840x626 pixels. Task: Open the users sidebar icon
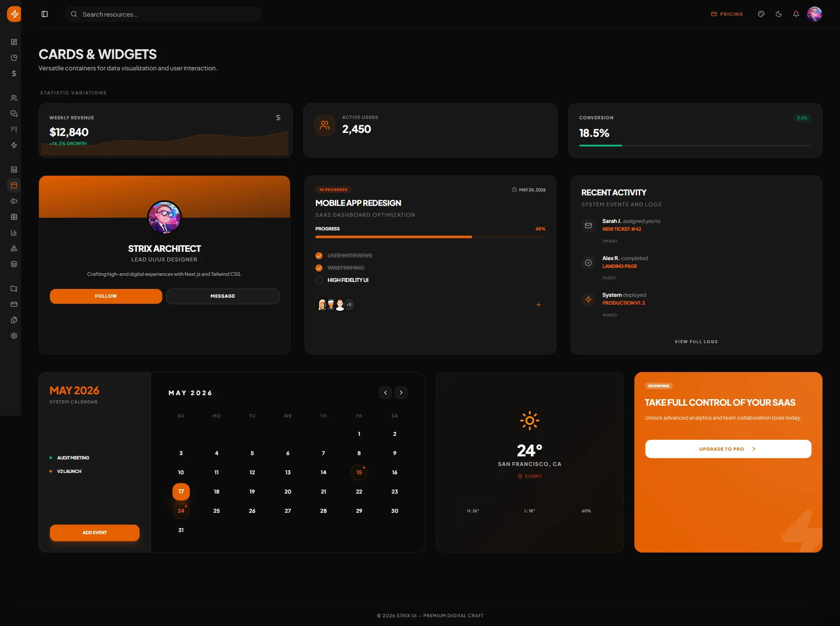pos(14,98)
